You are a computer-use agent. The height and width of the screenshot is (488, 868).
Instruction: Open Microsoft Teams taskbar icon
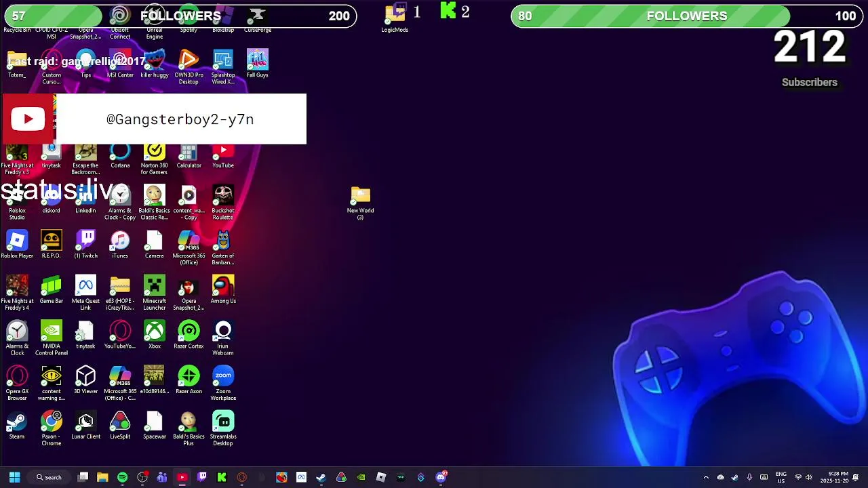[x=162, y=477]
